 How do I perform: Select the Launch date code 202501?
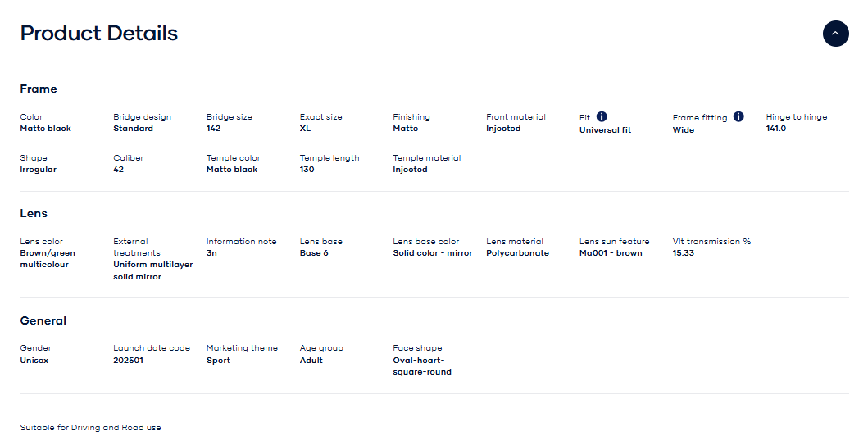[x=128, y=361]
